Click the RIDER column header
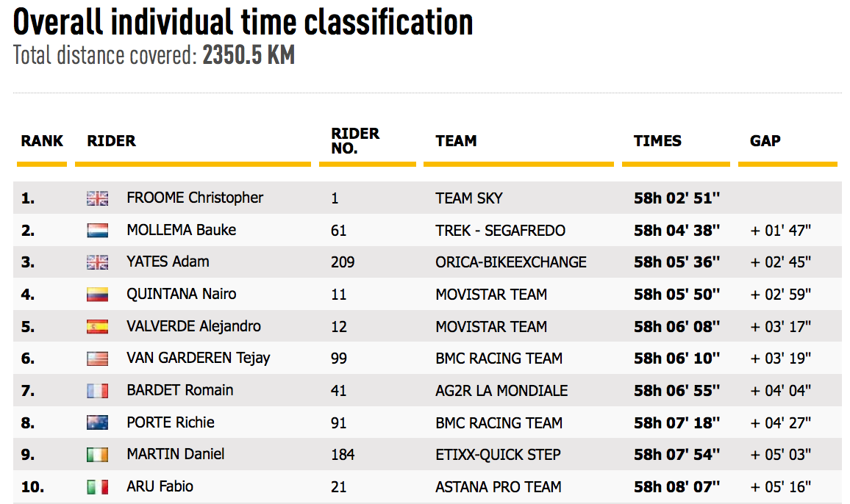The image size is (850, 504). (x=111, y=141)
